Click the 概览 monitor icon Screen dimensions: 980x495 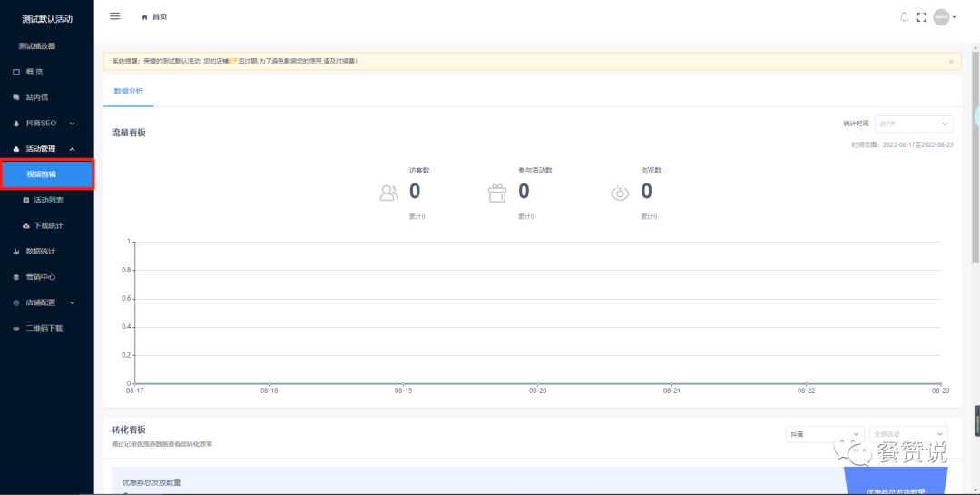tap(16, 72)
